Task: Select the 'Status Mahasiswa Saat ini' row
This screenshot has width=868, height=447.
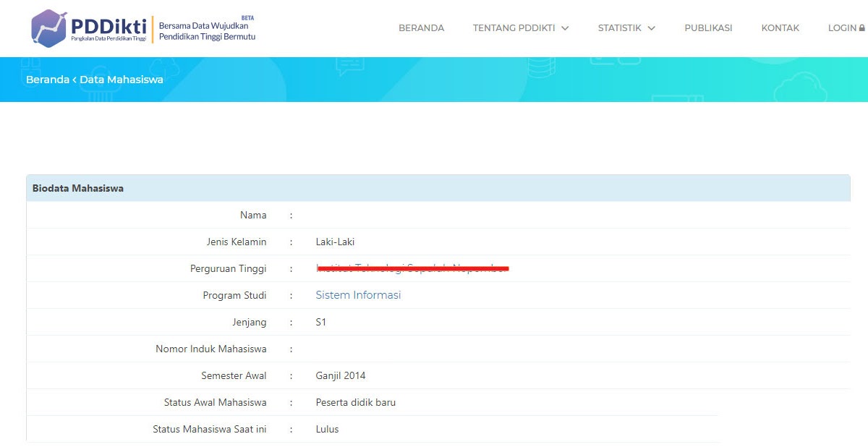Action: pyautogui.click(x=208, y=429)
